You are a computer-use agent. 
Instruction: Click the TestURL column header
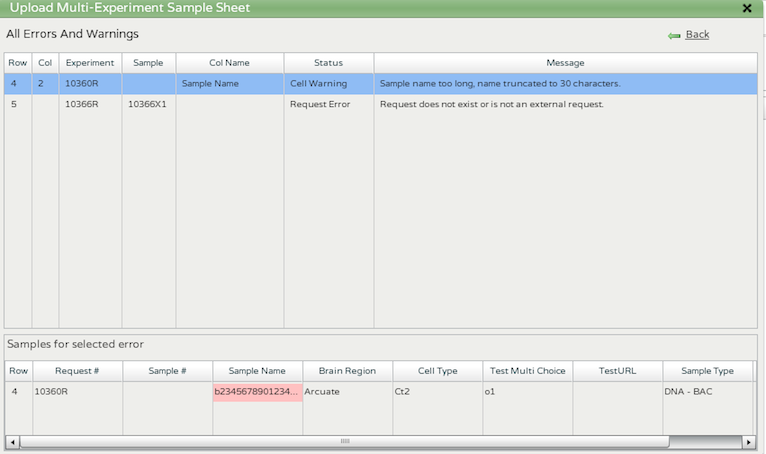click(x=617, y=371)
